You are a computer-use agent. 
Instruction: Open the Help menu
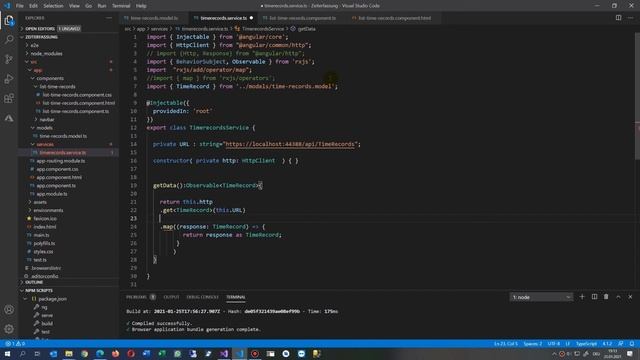(141, 6)
